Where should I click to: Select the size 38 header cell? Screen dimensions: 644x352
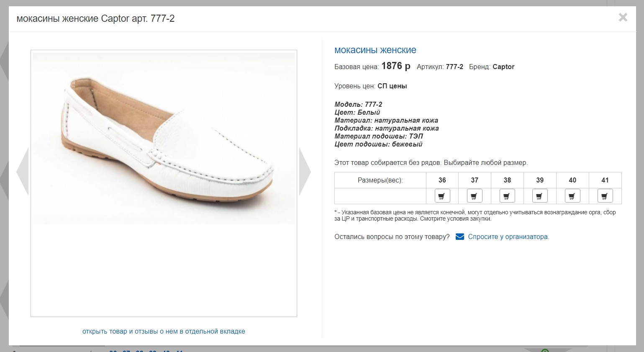(507, 180)
